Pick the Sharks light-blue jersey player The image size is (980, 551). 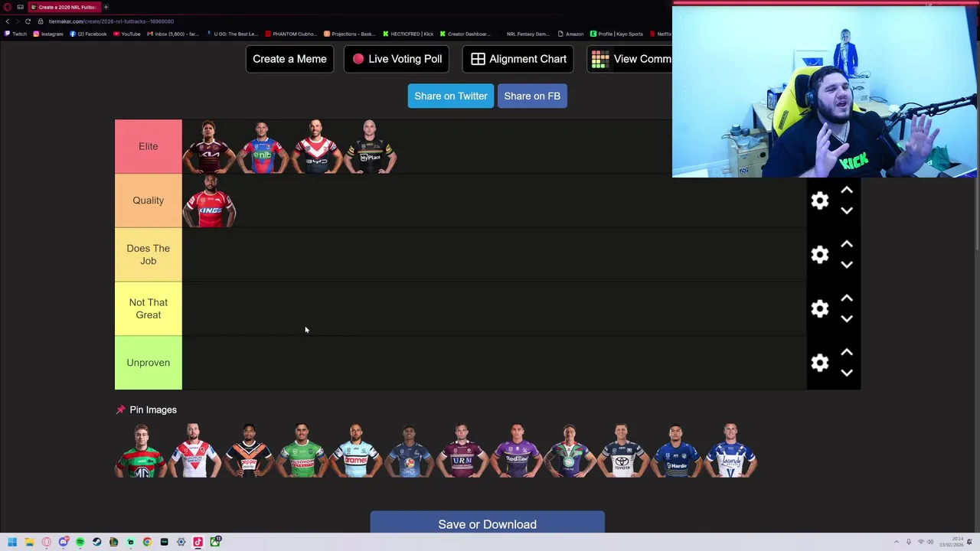(x=356, y=451)
